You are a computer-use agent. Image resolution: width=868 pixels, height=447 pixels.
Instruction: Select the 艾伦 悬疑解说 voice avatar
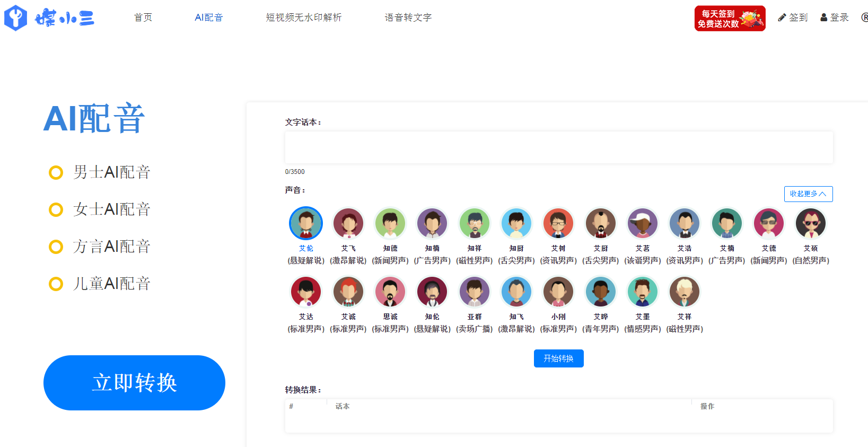[306, 223]
